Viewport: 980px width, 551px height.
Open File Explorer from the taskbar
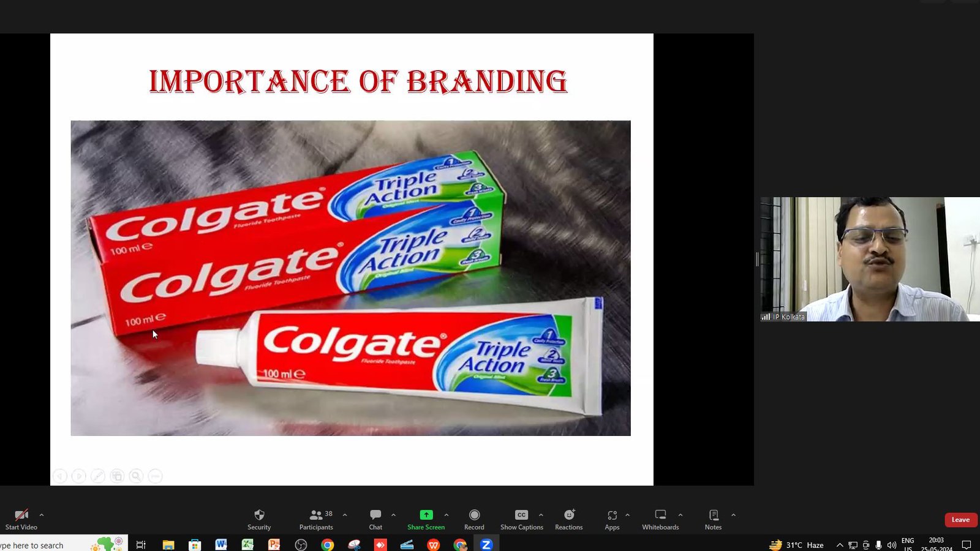click(168, 545)
